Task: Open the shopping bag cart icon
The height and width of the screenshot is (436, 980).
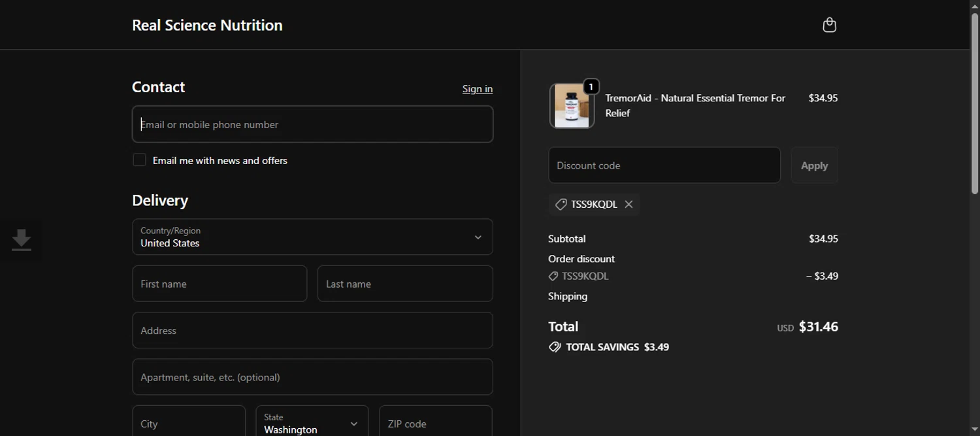Action: 829,25
